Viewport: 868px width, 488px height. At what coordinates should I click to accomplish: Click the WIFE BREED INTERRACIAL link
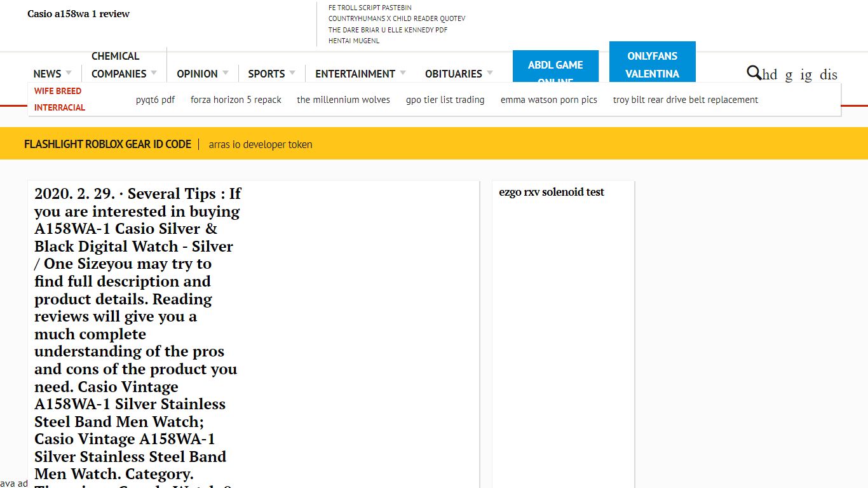59,99
